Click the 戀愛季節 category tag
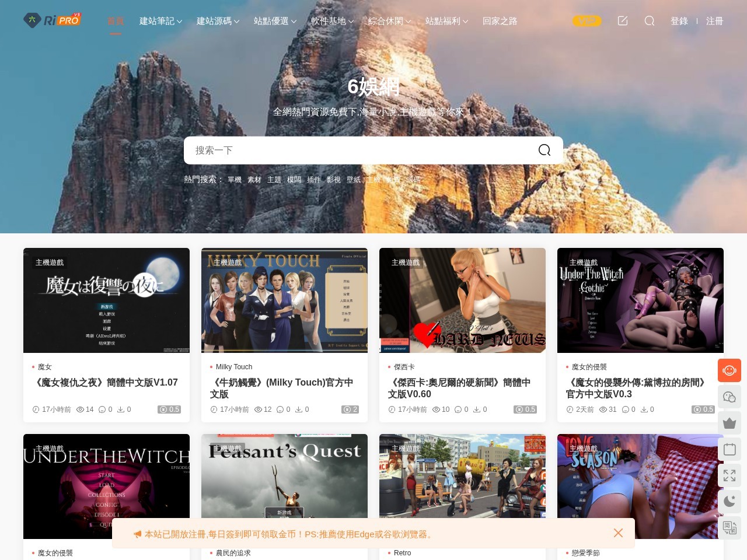The width and height of the screenshot is (747, 560). tap(586, 553)
